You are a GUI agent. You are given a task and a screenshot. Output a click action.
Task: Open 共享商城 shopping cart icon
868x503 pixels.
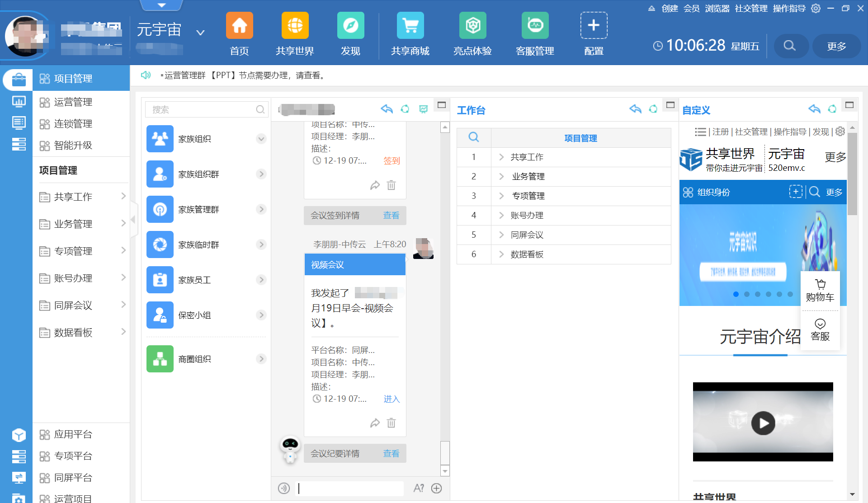coord(410,26)
